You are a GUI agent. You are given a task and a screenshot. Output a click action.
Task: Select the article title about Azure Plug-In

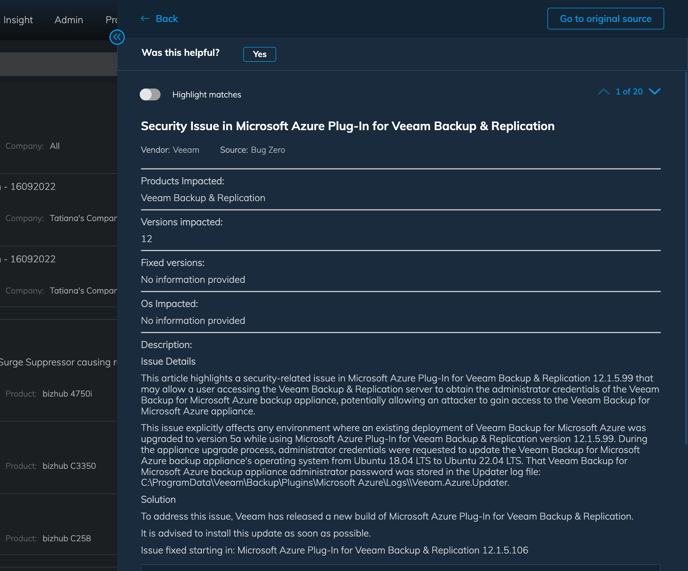[348, 126]
